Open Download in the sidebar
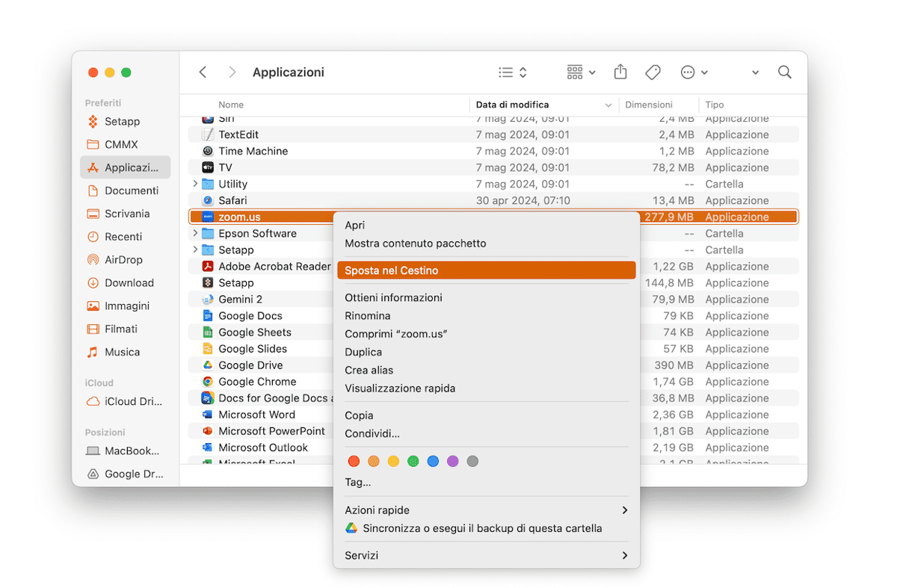909x588 pixels. 125,283
